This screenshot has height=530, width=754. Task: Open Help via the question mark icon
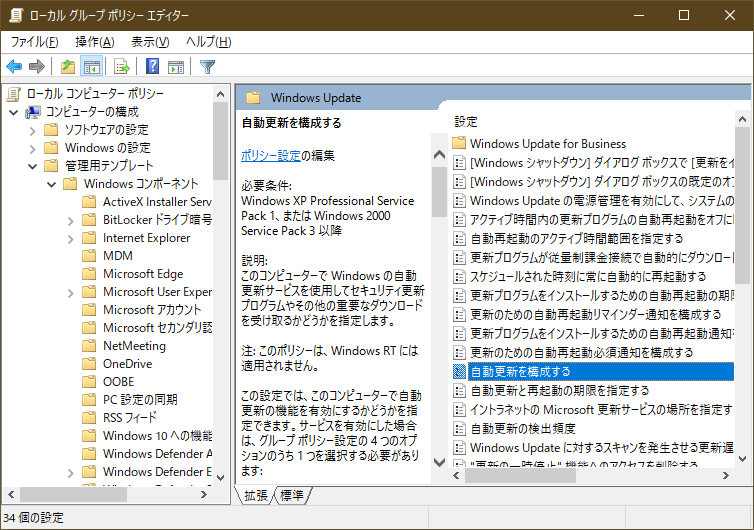pyautogui.click(x=152, y=66)
